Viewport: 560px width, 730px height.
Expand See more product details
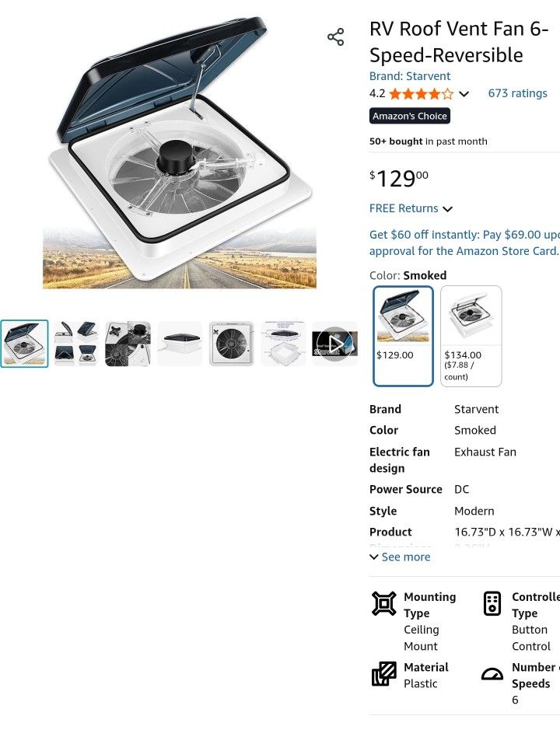[400, 557]
